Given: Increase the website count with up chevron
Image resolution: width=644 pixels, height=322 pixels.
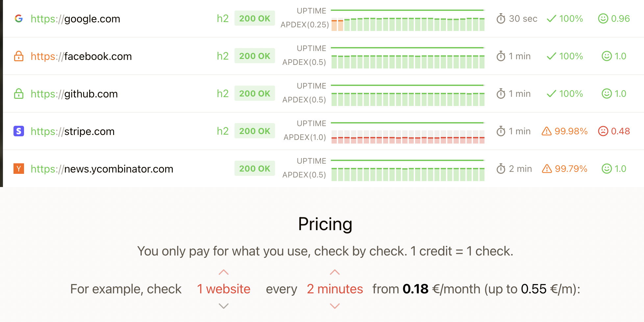Looking at the screenshot, I should click(224, 272).
